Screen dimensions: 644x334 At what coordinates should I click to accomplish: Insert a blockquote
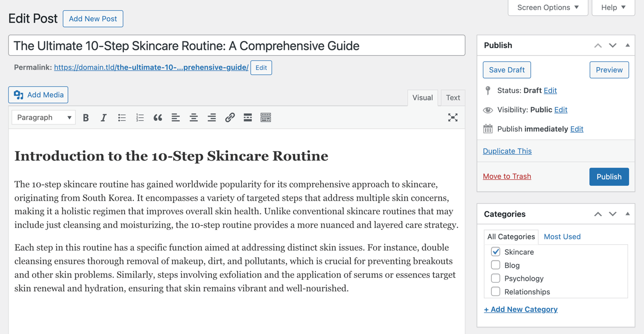[157, 117]
